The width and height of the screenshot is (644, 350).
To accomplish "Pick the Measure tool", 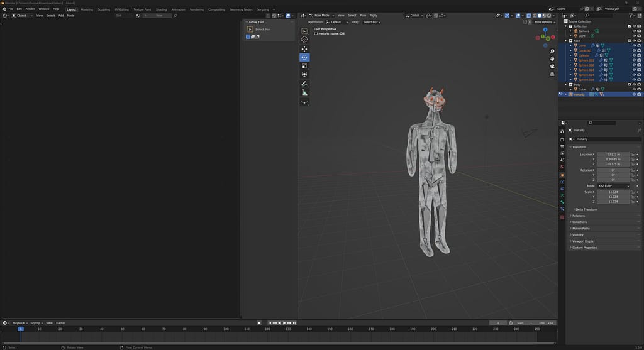I will 304,92.
